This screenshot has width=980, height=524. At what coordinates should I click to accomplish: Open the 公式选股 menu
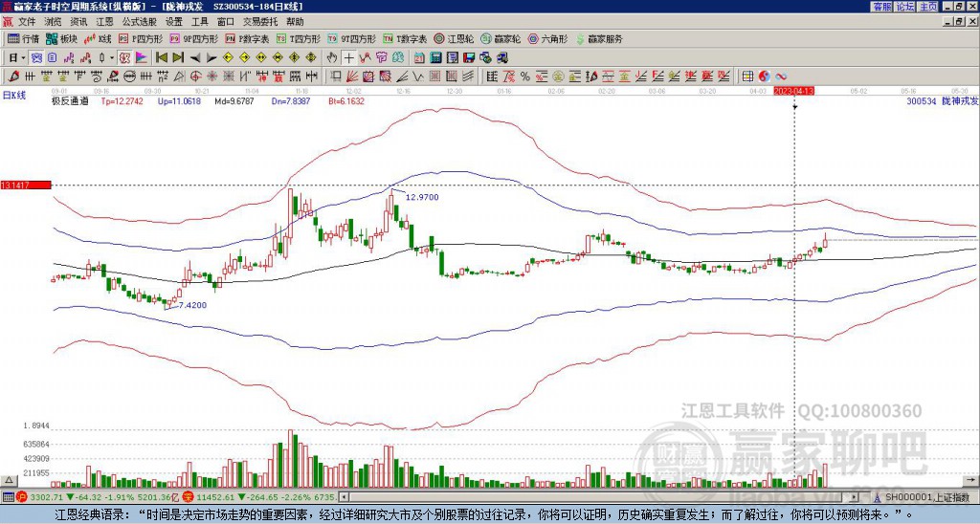pyautogui.click(x=140, y=22)
